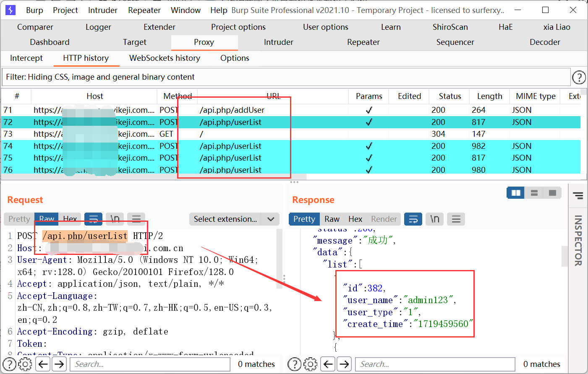Open the Repeater tool tab
The height and width of the screenshot is (374, 588).
[x=363, y=42]
